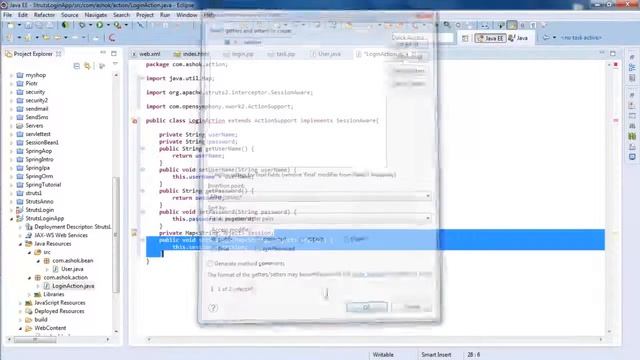The height and width of the screenshot is (360, 640).
Task: Select the StrutsLogin project
Action: click(40, 210)
